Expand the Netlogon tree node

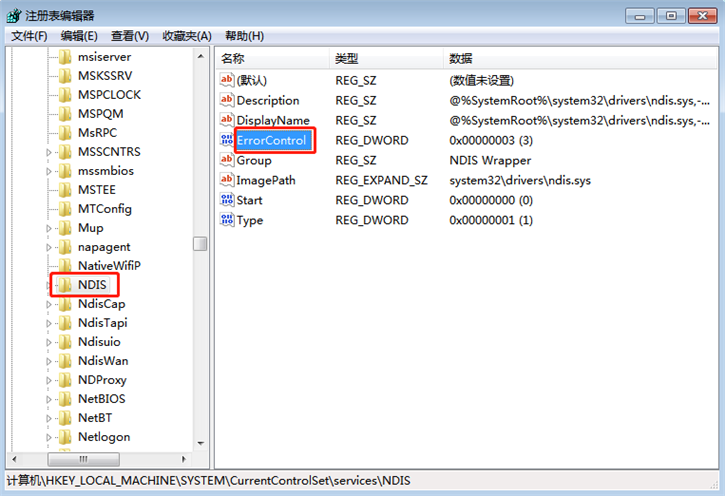tap(50, 437)
